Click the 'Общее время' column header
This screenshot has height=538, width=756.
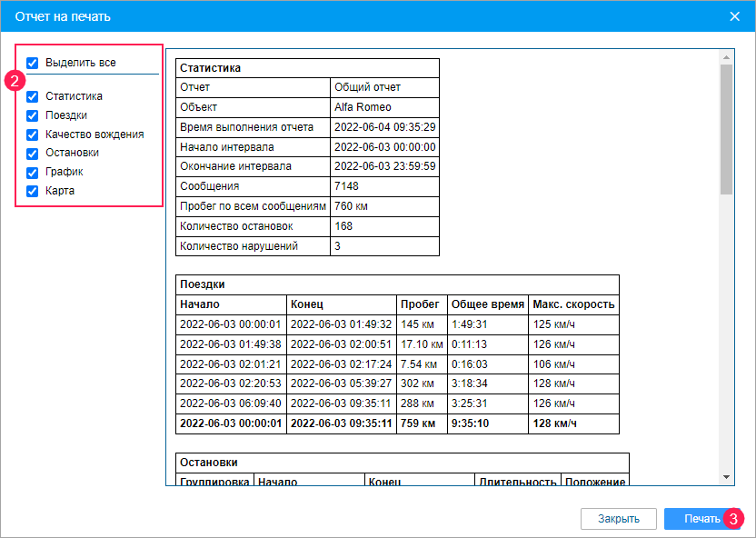tap(487, 304)
